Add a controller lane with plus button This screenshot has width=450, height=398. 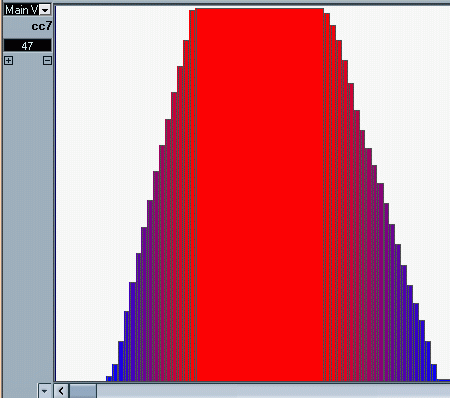[9, 60]
